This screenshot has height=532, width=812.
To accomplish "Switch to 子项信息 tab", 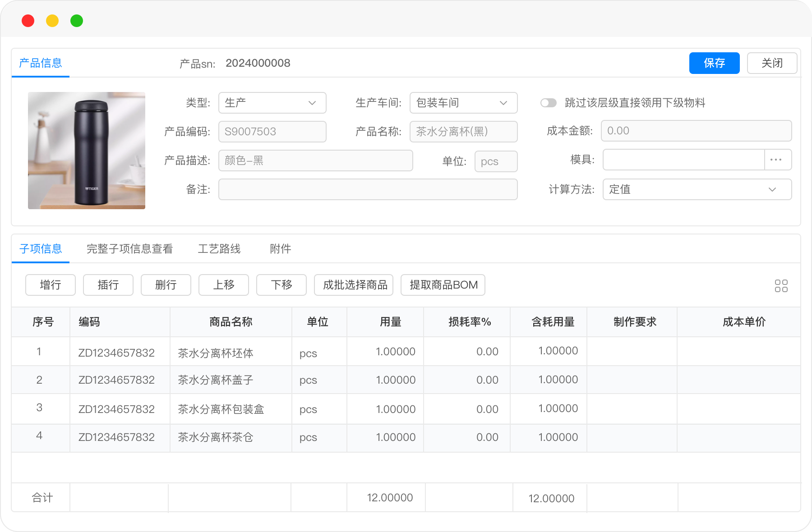I will (41, 249).
